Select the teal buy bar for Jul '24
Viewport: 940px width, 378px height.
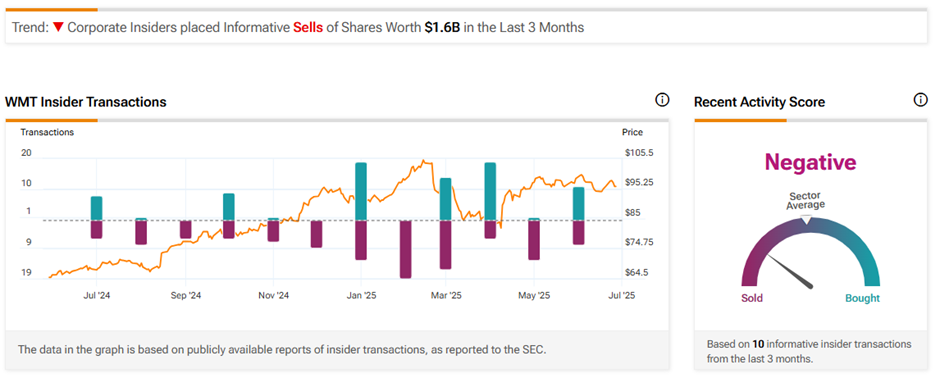(97, 208)
